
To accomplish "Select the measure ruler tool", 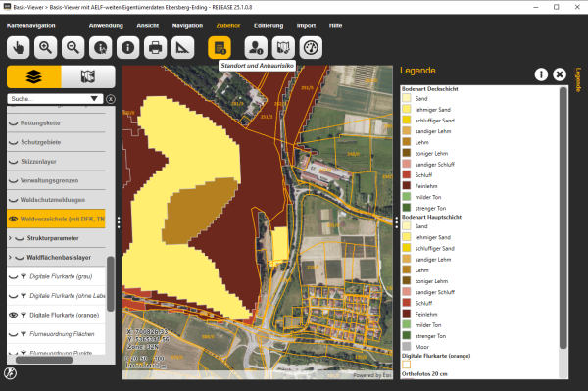I will pyautogui.click(x=182, y=48).
